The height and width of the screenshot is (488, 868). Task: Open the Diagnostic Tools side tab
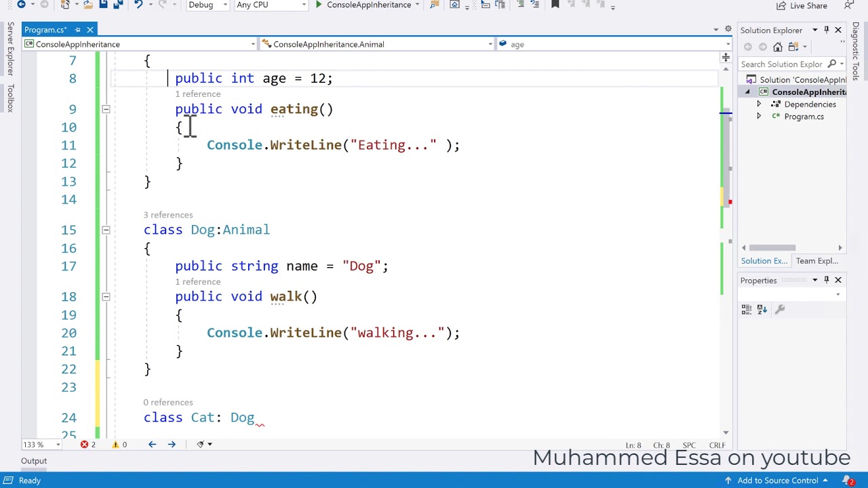pyautogui.click(x=856, y=51)
